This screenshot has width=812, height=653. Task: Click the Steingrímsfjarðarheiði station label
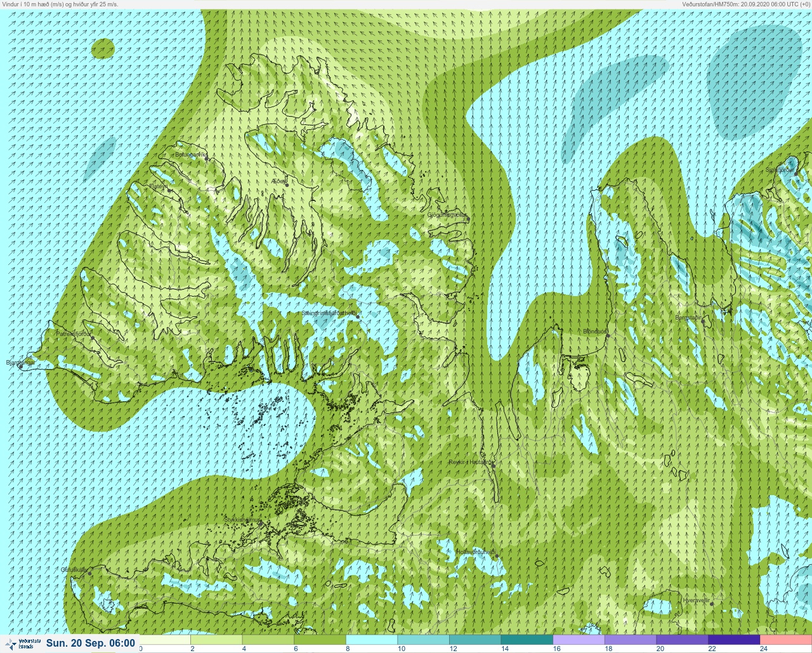[330, 313]
